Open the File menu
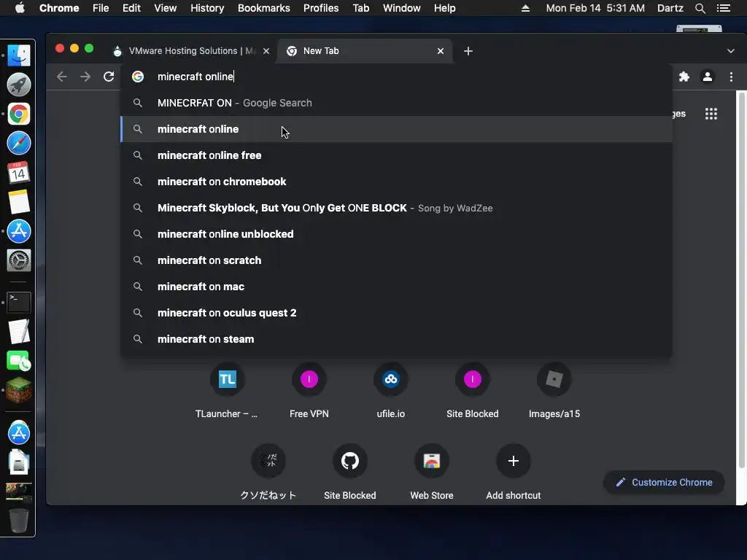This screenshot has width=747, height=560. (x=101, y=8)
